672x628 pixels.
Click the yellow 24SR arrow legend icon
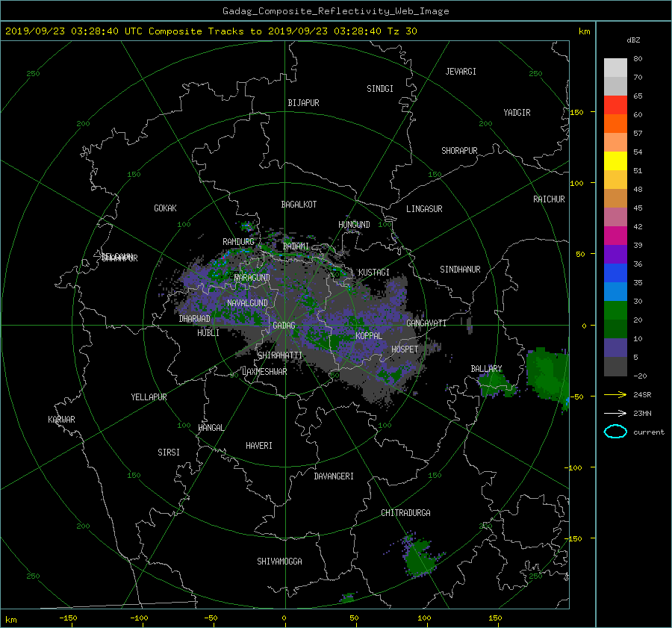615,394
